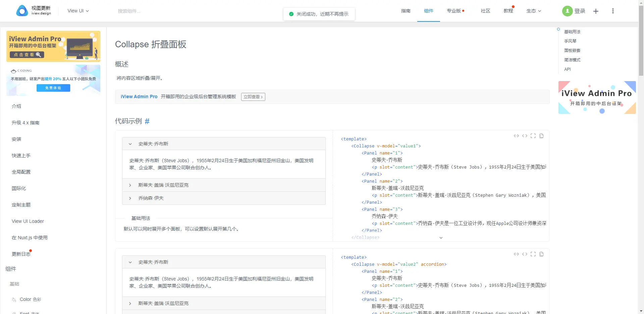Viewport: 644px width, 314px height.
Task: Copy the code of the accordion example
Action: coord(541,254)
